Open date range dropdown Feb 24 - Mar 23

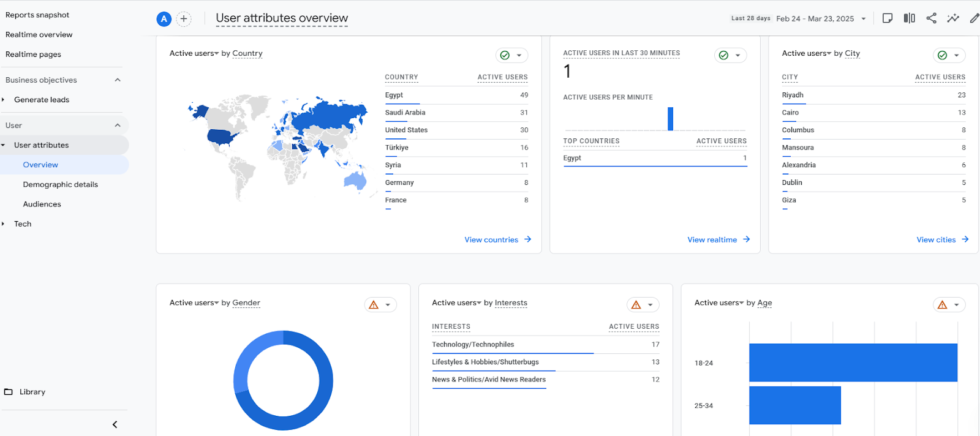pos(821,18)
